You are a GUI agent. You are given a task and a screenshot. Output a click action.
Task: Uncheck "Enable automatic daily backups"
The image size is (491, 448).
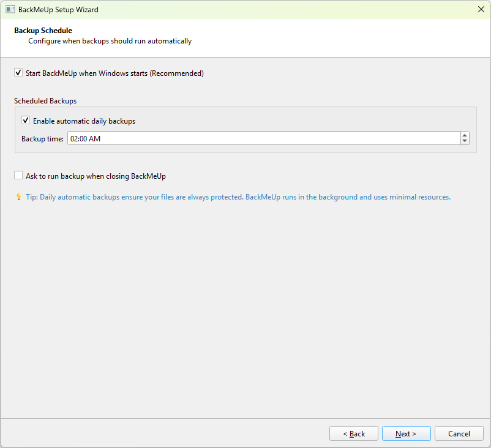(x=26, y=120)
